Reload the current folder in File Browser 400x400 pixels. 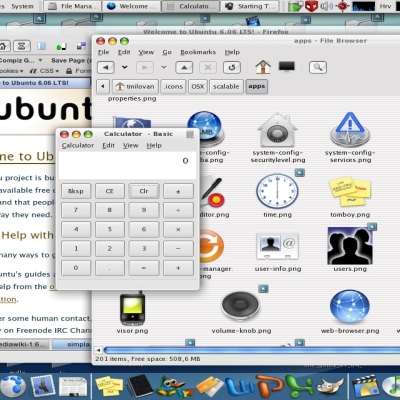click(232, 67)
